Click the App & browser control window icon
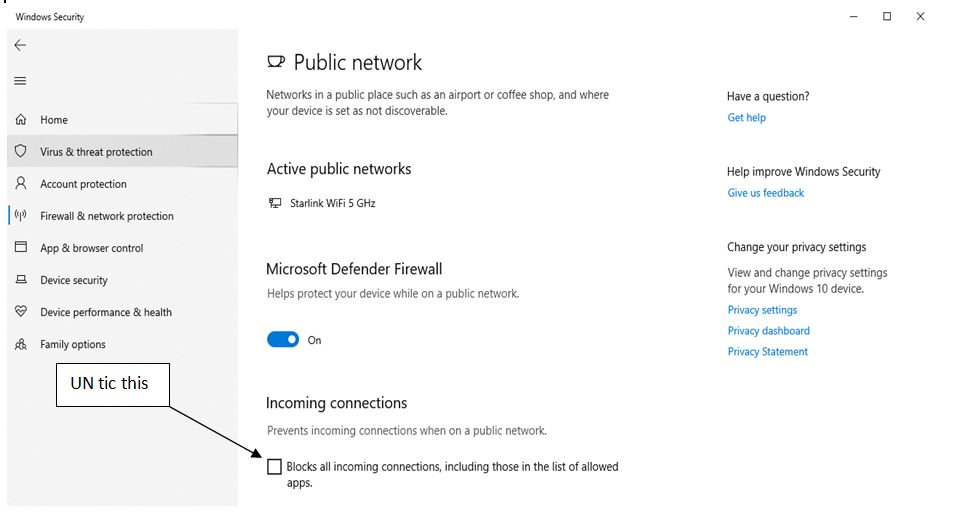The width and height of the screenshot is (953, 514). 21,248
